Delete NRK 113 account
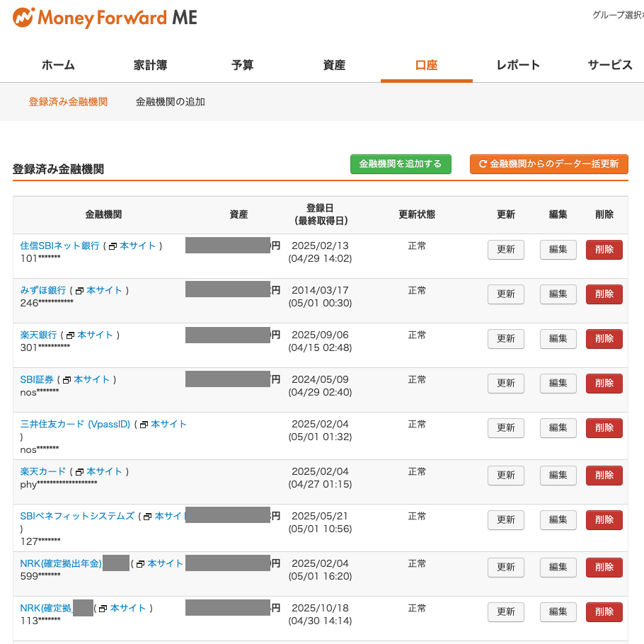Viewport: 644px width, 644px height. pos(604,612)
